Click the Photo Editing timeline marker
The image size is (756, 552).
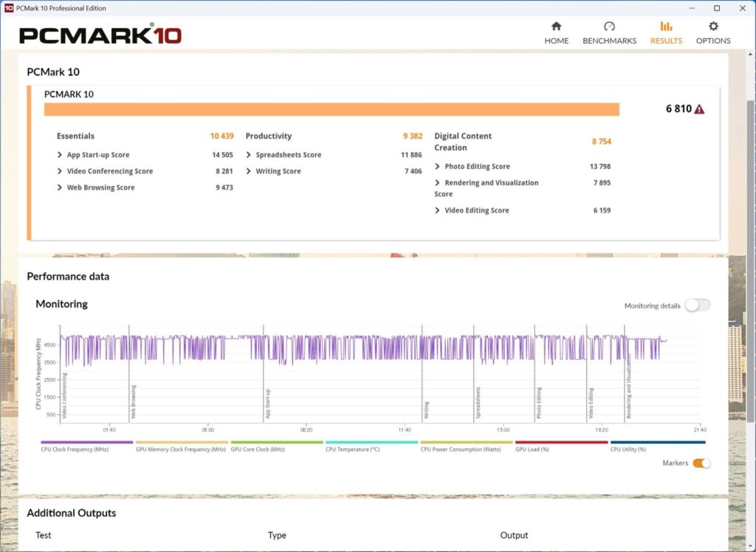(x=539, y=402)
